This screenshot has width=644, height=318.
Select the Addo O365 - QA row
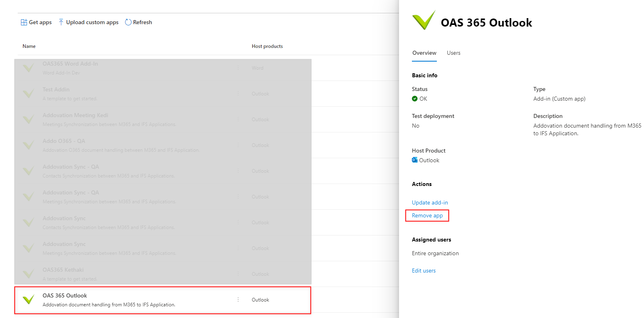163,145
